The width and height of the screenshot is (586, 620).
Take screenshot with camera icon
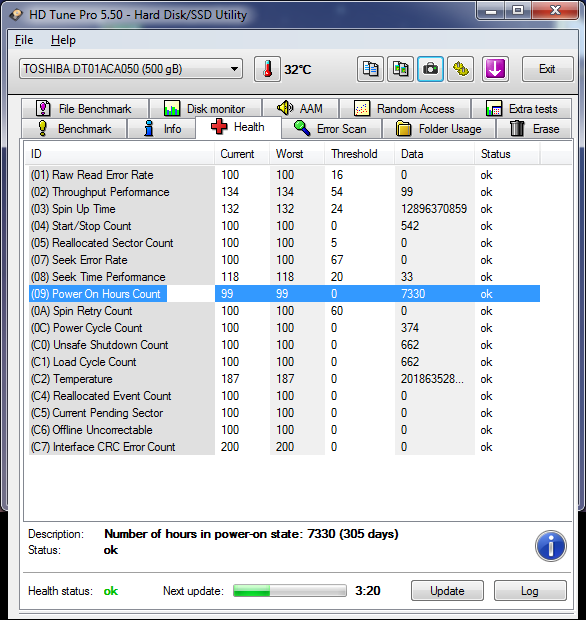(x=430, y=69)
